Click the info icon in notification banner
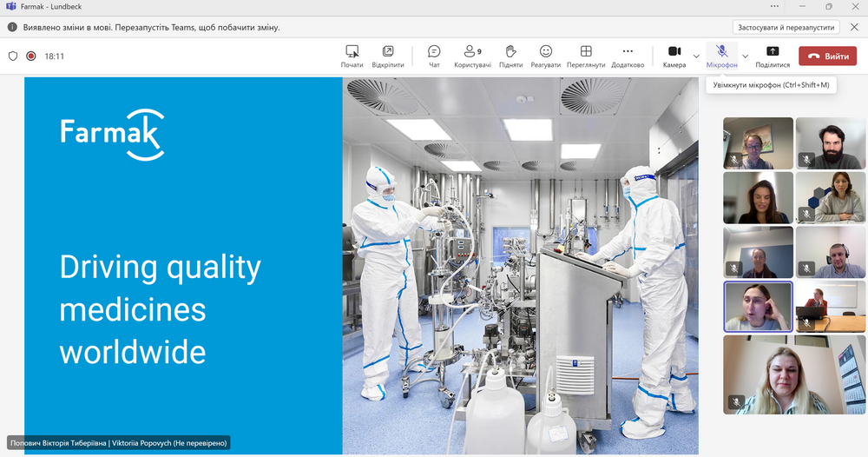The width and height of the screenshot is (868, 457). tap(12, 27)
